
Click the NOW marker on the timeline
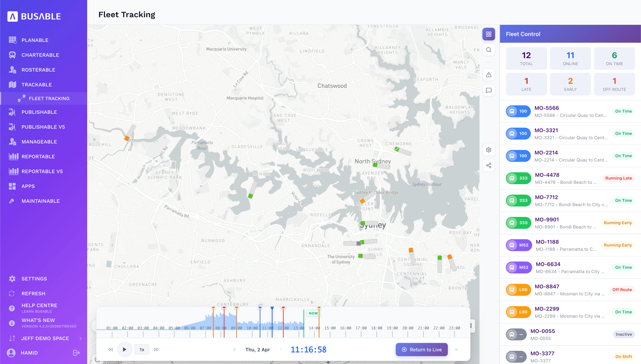pyautogui.click(x=313, y=313)
